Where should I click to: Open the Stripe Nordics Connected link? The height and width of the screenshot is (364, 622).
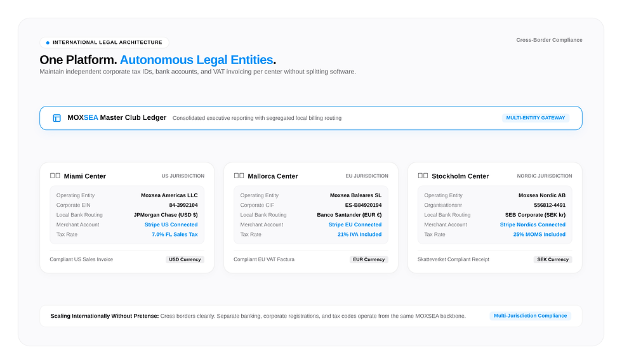(533, 224)
